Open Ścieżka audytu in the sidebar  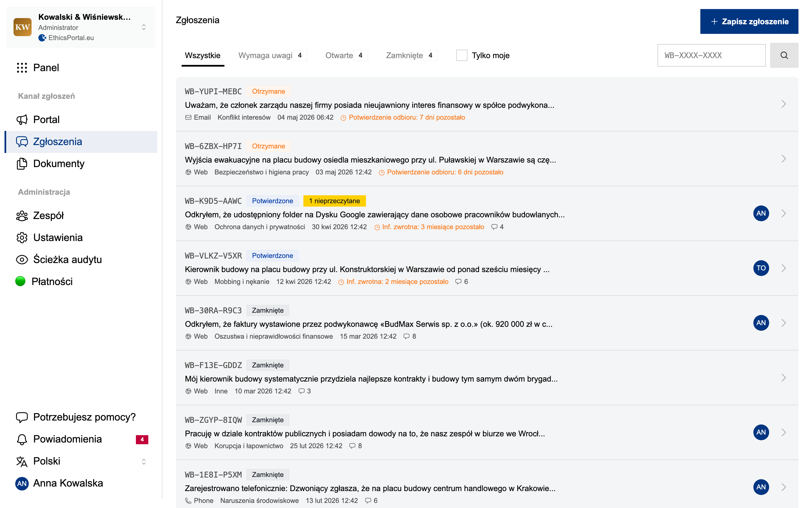coord(81,260)
